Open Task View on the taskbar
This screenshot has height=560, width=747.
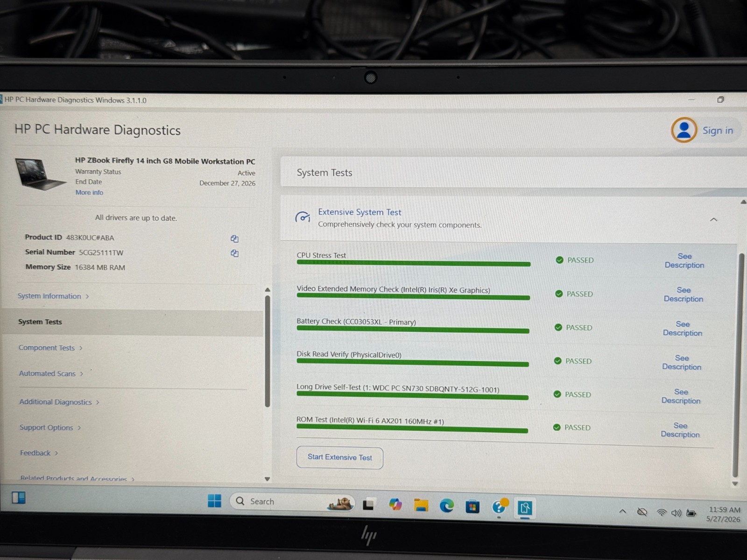(x=368, y=504)
